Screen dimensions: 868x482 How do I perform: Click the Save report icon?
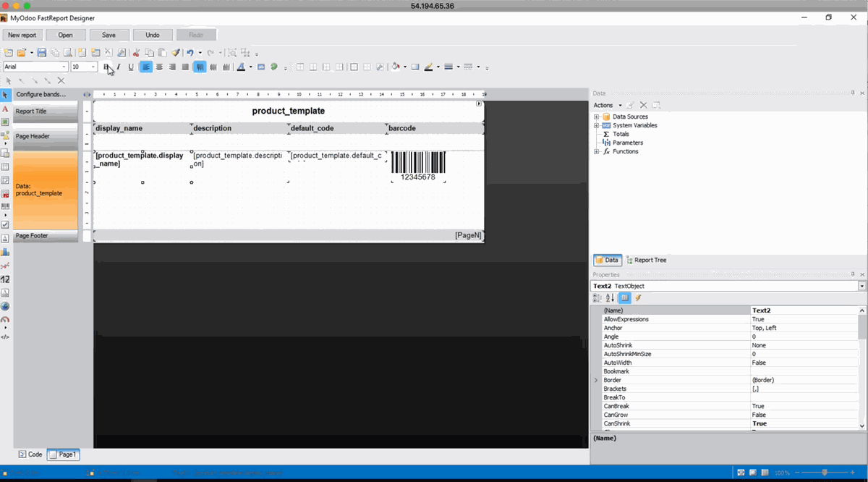[x=42, y=52]
